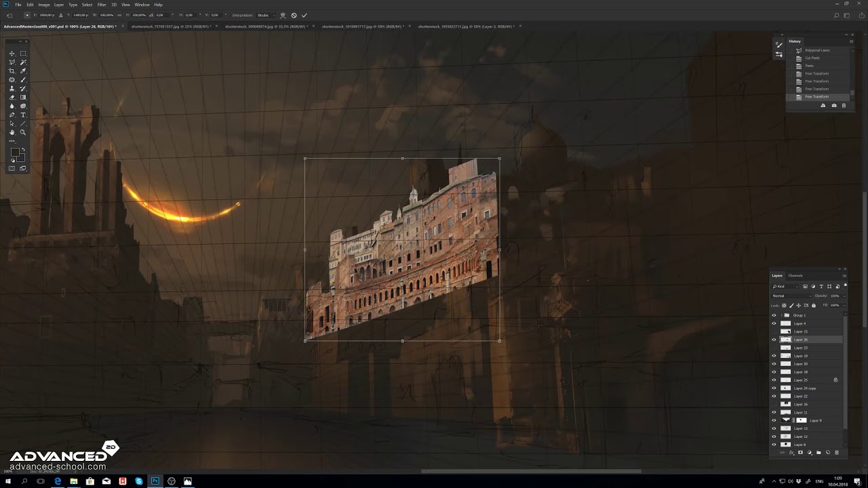Select the Magic Wand tool
This screenshot has width=868, height=488.
pos(23,62)
